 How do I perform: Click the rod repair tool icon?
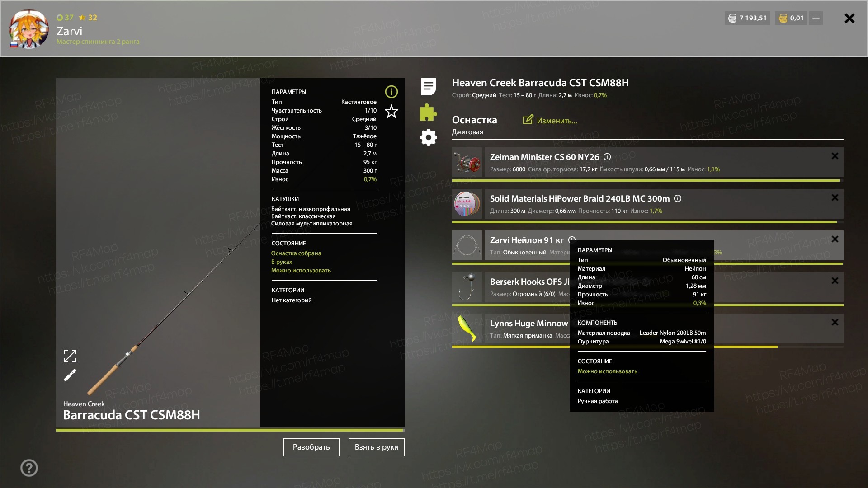[x=70, y=375]
